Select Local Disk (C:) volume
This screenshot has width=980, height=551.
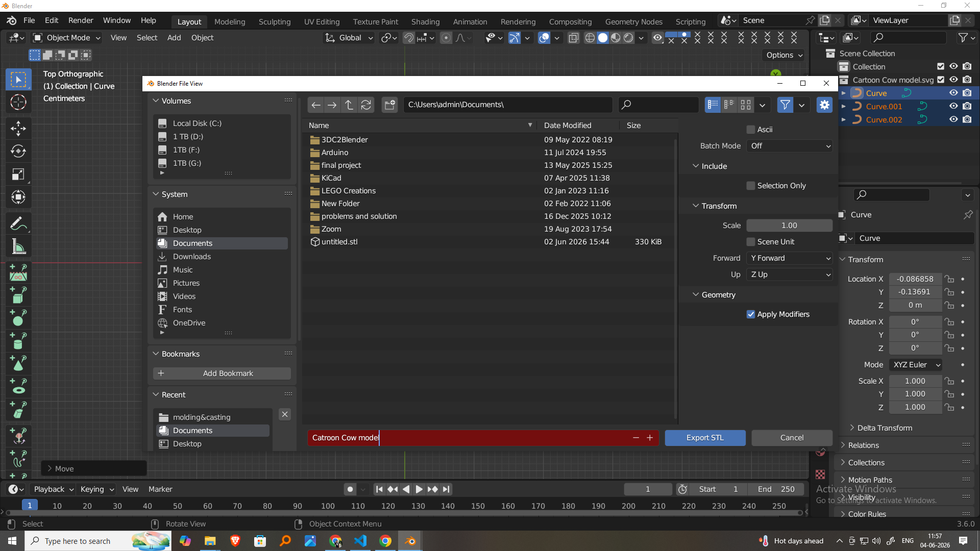tap(222, 123)
